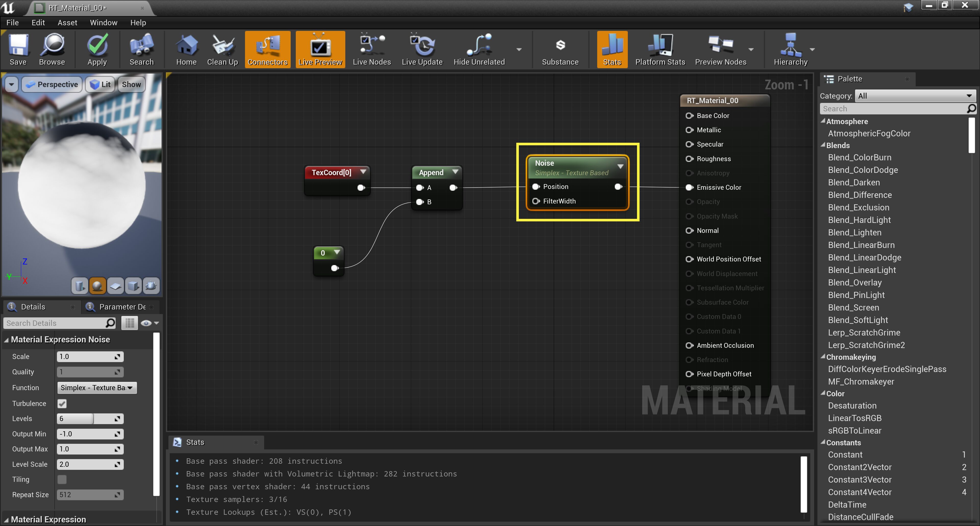Collapse the Blends category in Palette
Image resolution: width=980 pixels, height=526 pixels.
(x=823, y=145)
